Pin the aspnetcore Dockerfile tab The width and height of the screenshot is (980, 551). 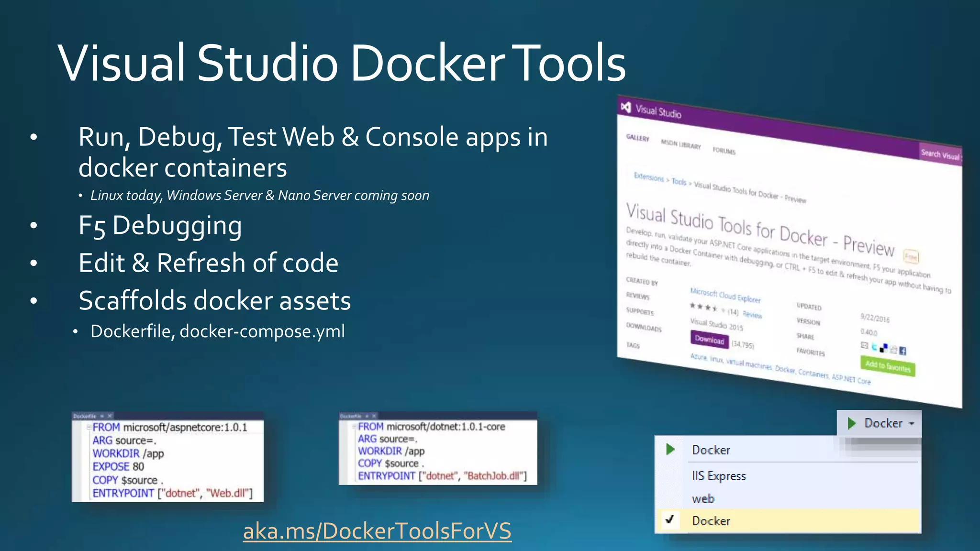tap(102, 416)
